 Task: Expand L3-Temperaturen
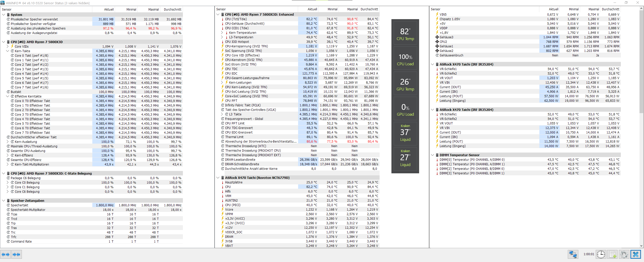point(222,37)
